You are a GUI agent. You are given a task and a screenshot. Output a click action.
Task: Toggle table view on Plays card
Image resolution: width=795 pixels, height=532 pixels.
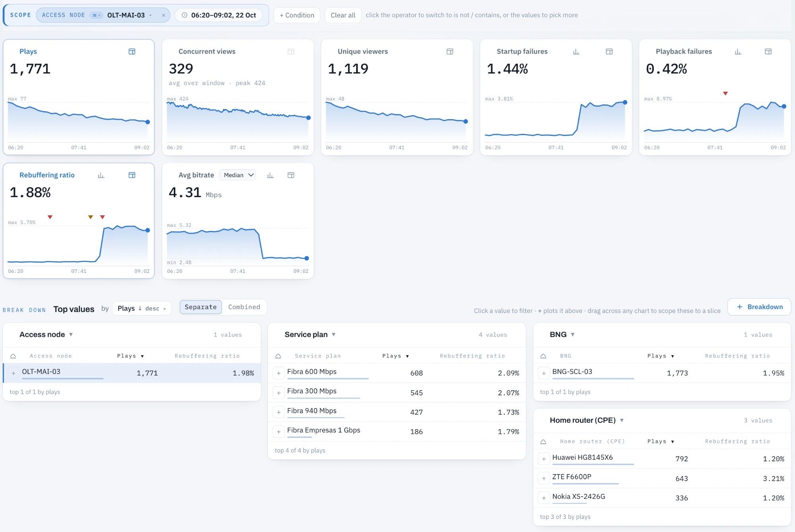pyautogui.click(x=132, y=52)
